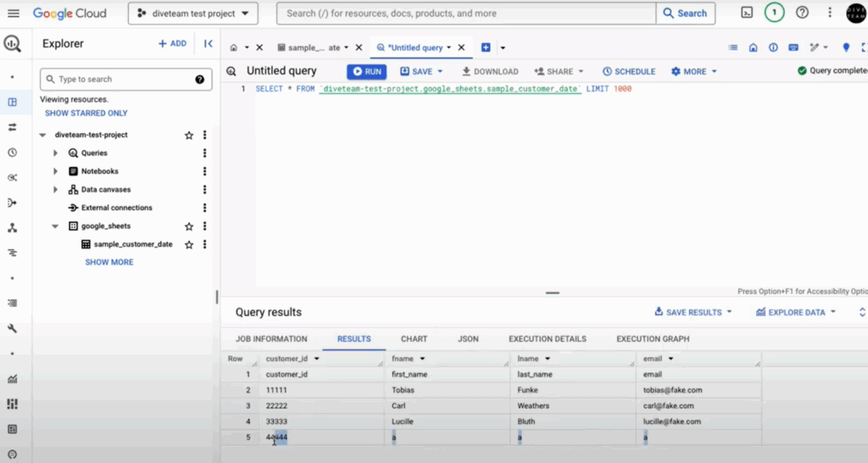Click the Explorer search input field

[125, 79]
